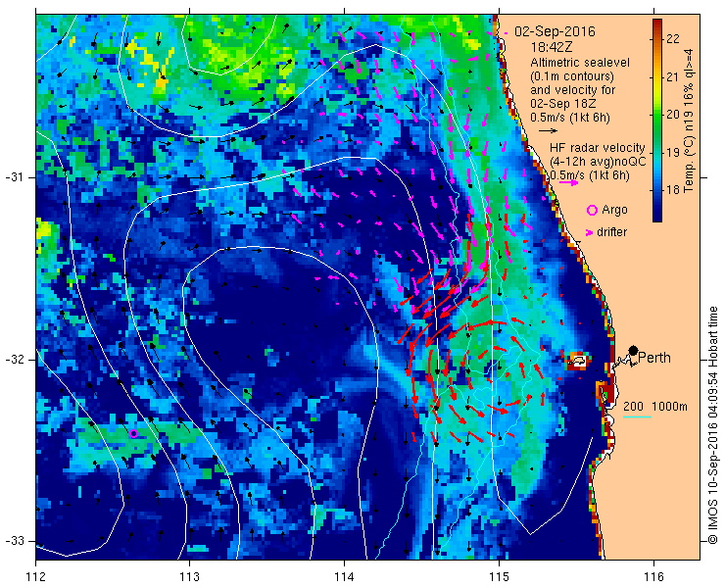Screen dimensions: 725x588
Task: Click the IMOS copyright timestamp text
Action: 712,425
